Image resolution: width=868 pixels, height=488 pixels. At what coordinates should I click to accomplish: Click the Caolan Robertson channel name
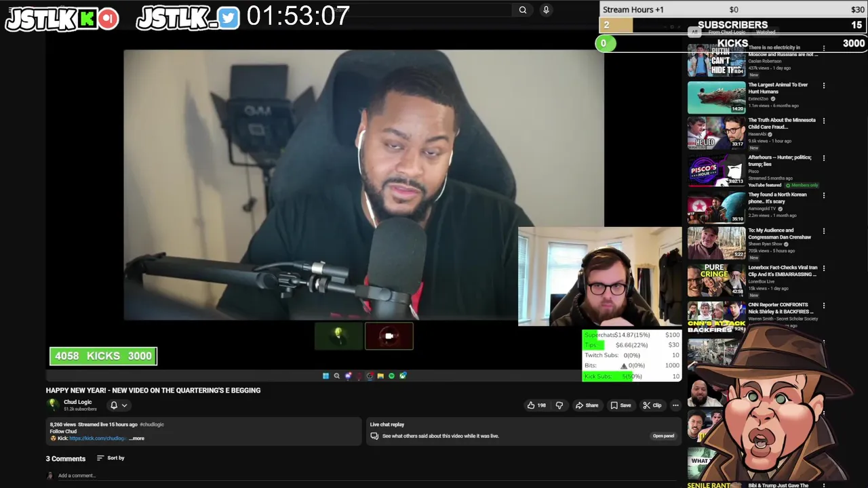tap(765, 62)
